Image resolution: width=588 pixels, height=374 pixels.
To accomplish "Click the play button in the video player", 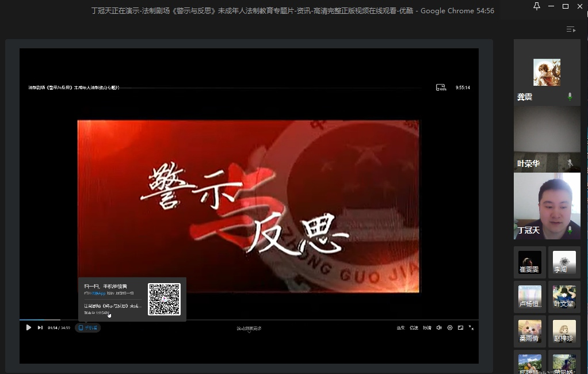I will (29, 327).
